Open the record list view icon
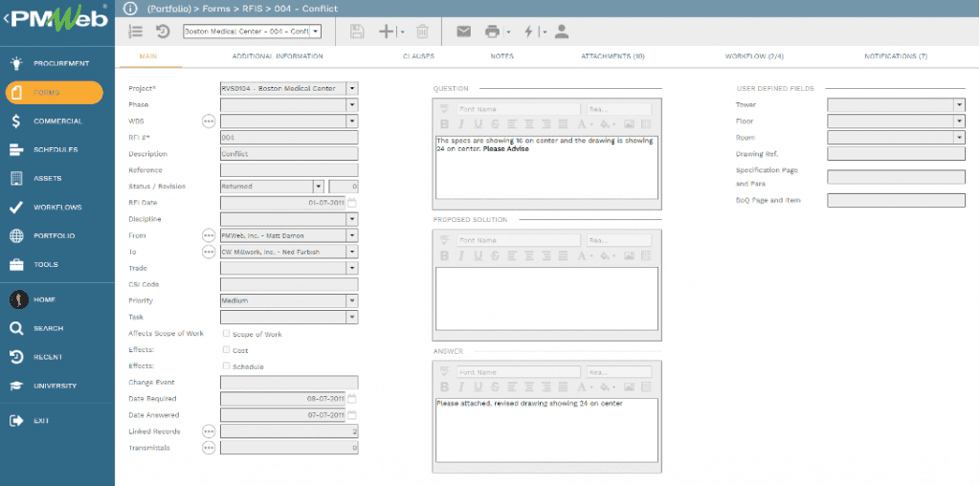The width and height of the screenshot is (980, 486). (136, 32)
